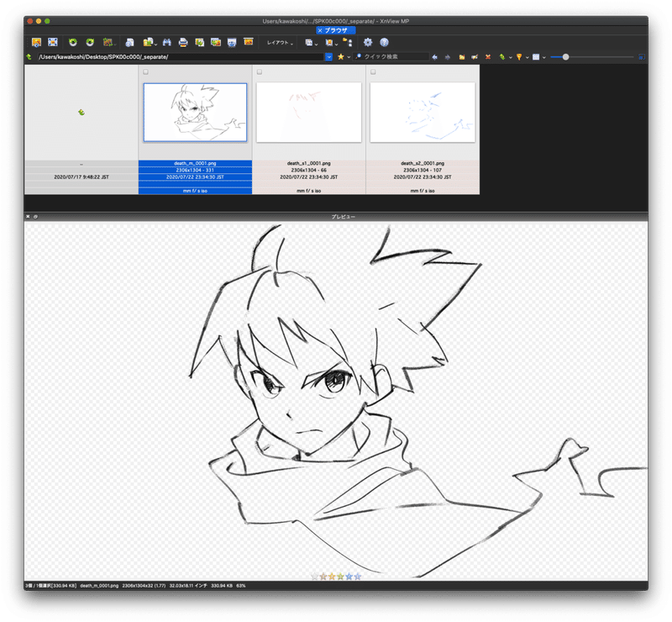The height and width of the screenshot is (622, 672).
Task: Click the death_s2_0001.png filename label
Action: (423, 163)
